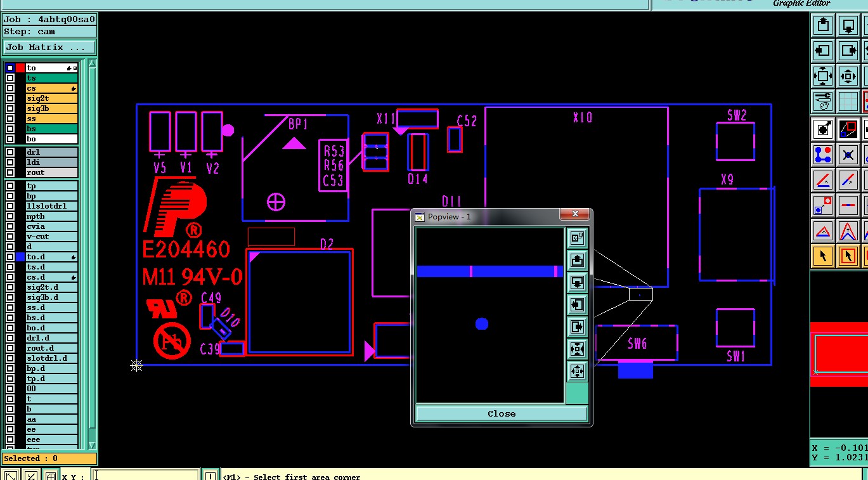
Task: Click the zoom-in arrows icon in Popview
Action: pyautogui.click(x=577, y=349)
